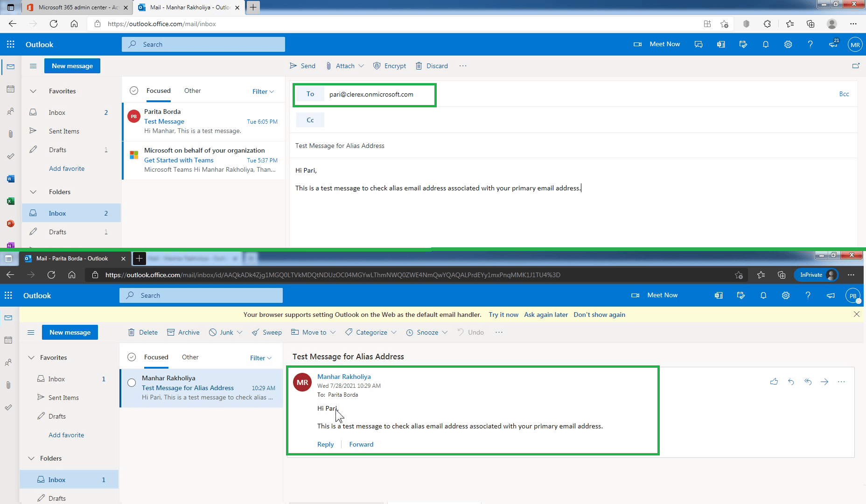The width and height of the screenshot is (866, 504).
Task: Click Try it now in the yellow banner
Action: [x=503, y=315]
